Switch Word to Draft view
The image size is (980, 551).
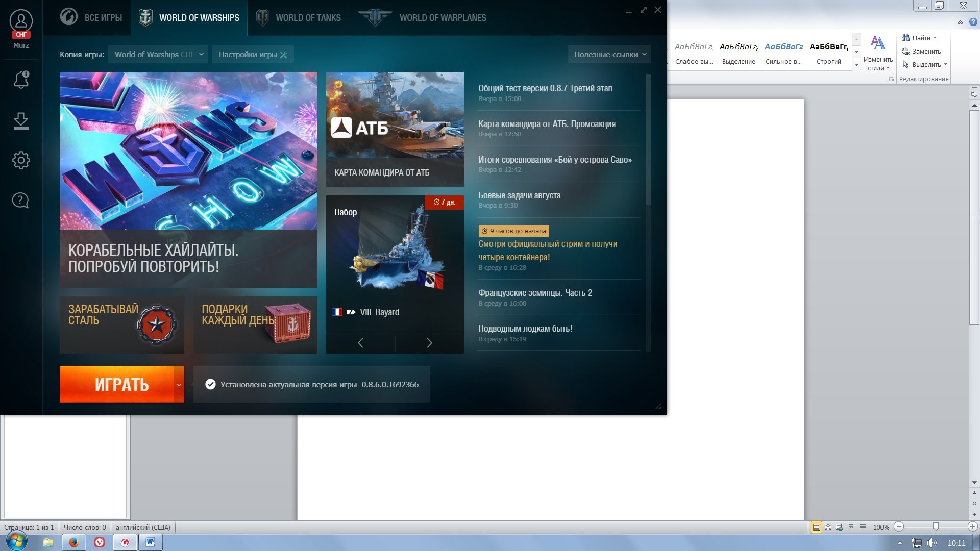862,527
